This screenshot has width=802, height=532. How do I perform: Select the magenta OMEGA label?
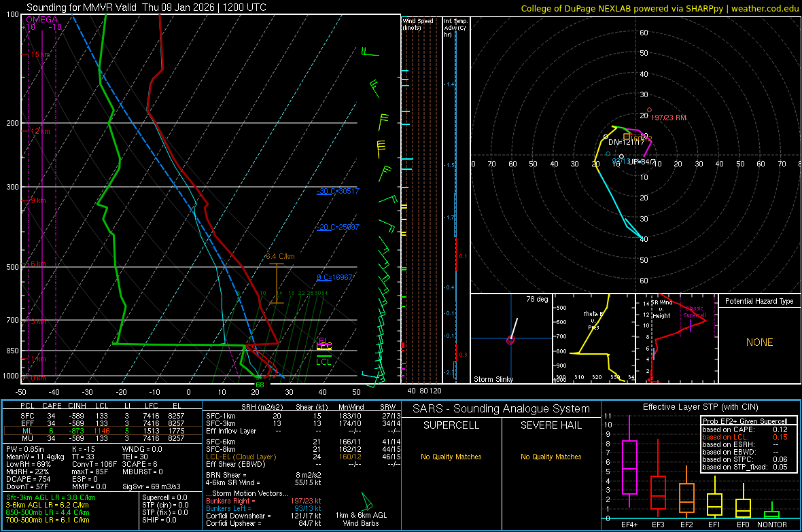[x=42, y=20]
